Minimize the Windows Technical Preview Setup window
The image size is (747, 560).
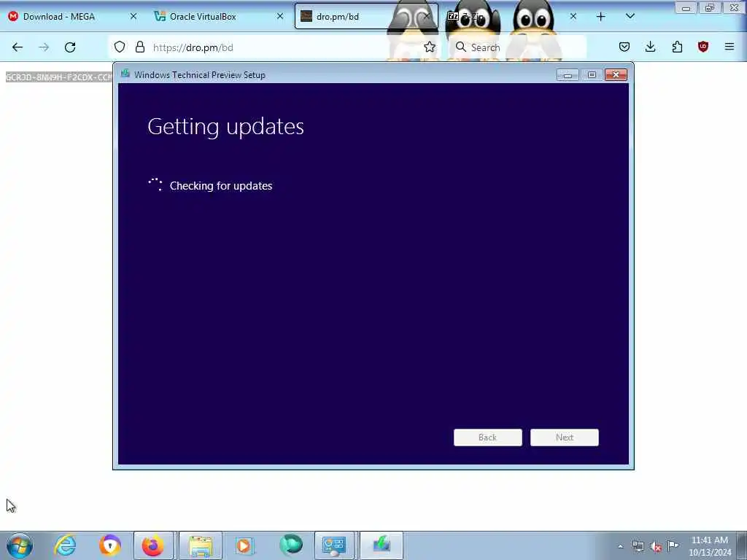(x=568, y=75)
